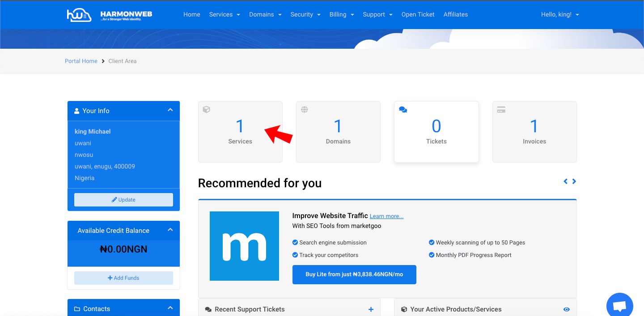This screenshot has height=316, width=644.
Task: Open the Services dropdown menu
Action: [x=225, y=15]
